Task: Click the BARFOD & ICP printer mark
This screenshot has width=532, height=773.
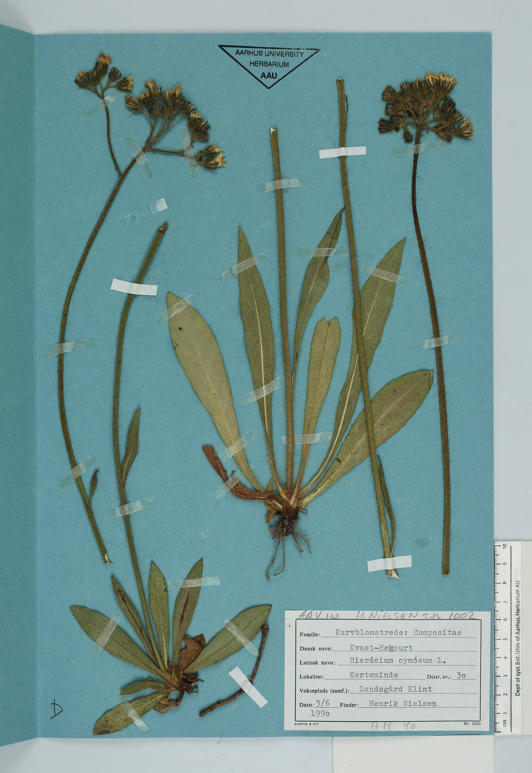Action: click(306, 724)
